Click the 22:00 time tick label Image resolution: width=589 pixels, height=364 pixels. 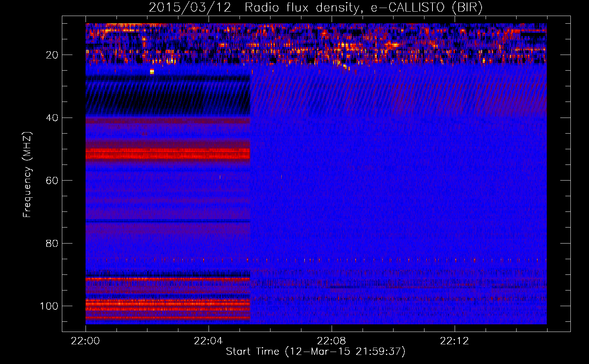pyautogui.click(x=86, y=341)
